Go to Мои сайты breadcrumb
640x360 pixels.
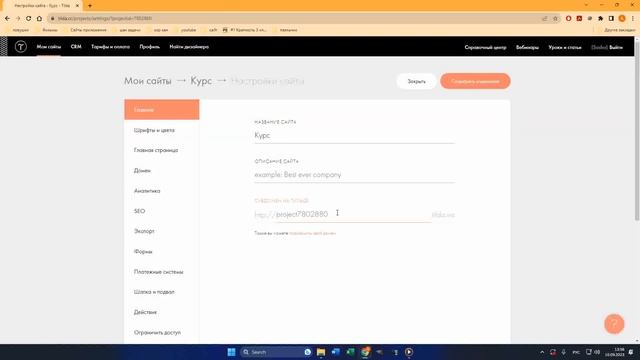[x=148, y=81]
